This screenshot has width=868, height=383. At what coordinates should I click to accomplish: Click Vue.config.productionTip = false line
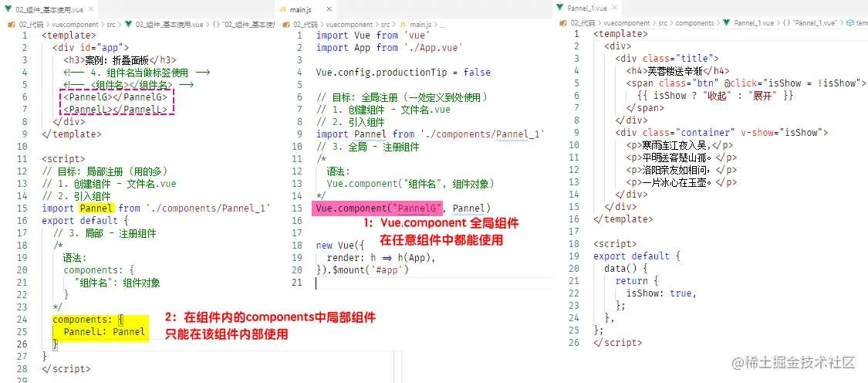coord(403,72)
